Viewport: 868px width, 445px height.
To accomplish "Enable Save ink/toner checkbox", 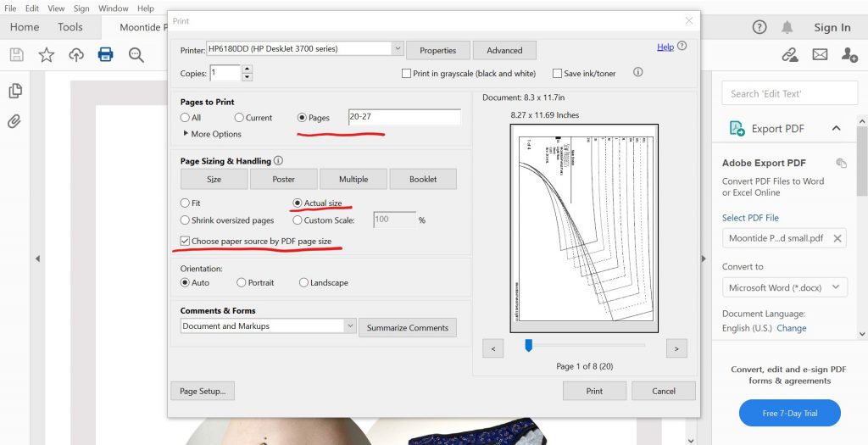I will (558, 73).
